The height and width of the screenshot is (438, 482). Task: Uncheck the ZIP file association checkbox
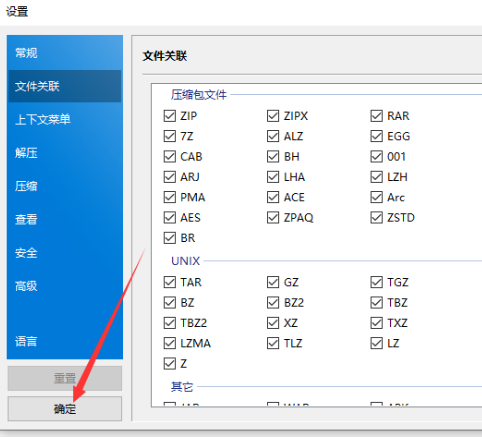[x=170, y=116]
